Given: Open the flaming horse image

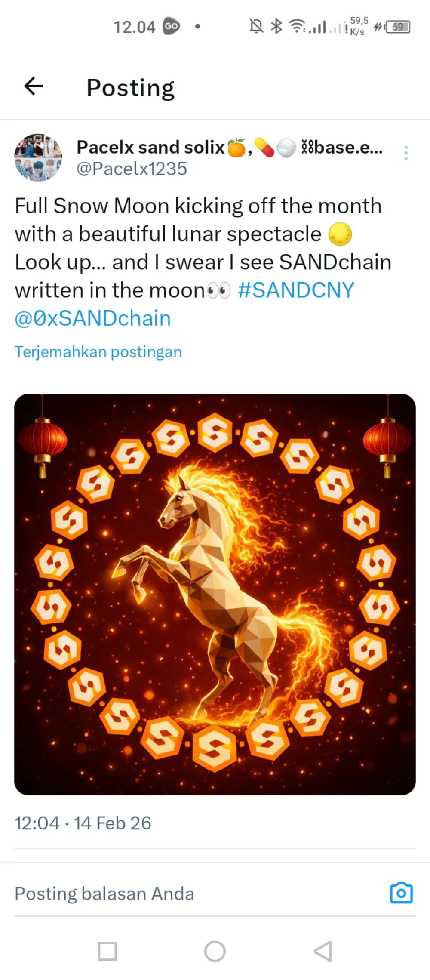Looking at the screenshot, I should point(215,594).
